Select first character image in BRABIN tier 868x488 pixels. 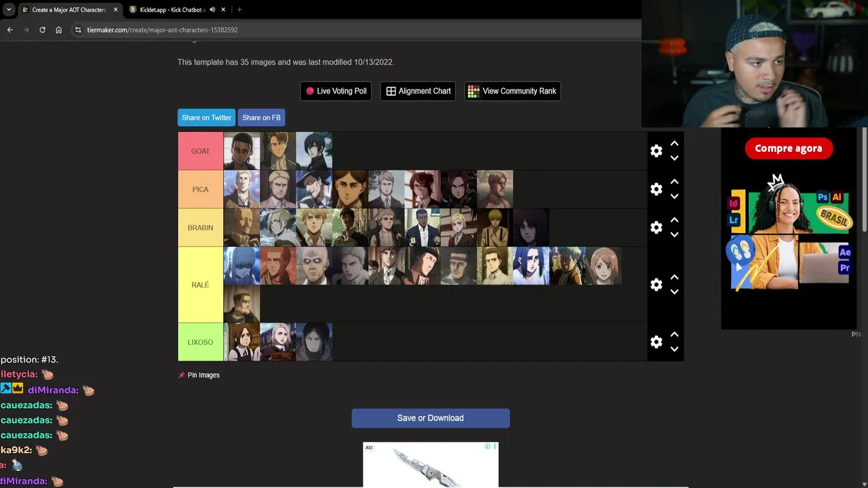click(x=241, y=228)
